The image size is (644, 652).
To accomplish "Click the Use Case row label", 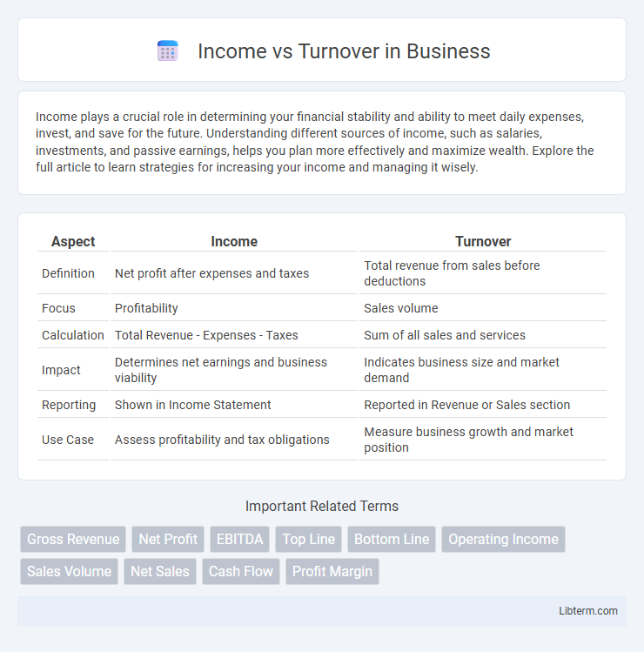I will [68, 440].
